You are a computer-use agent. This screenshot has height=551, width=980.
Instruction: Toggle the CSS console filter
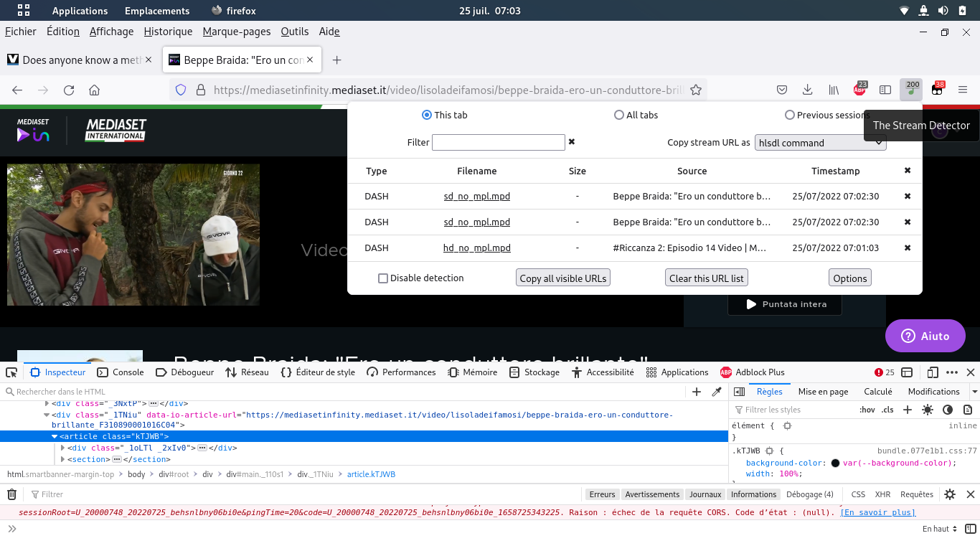[x=858, y=494]
